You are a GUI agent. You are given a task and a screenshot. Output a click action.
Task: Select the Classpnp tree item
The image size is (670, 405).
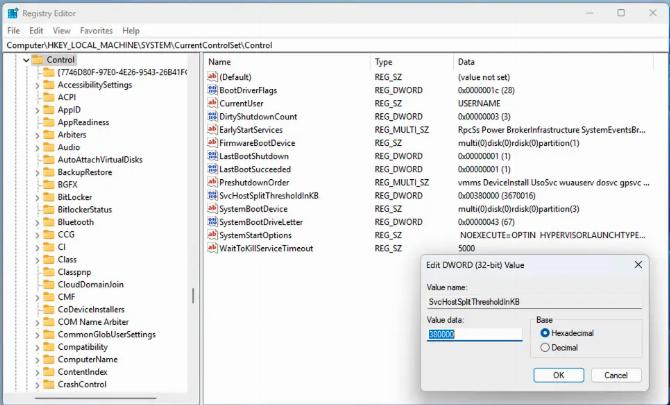point(74,272)
